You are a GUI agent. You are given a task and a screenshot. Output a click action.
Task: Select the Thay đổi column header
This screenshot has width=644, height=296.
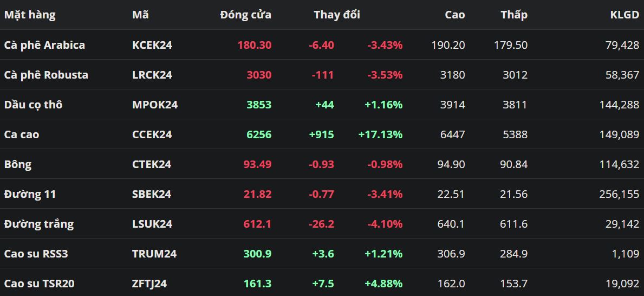coord(336,15)
